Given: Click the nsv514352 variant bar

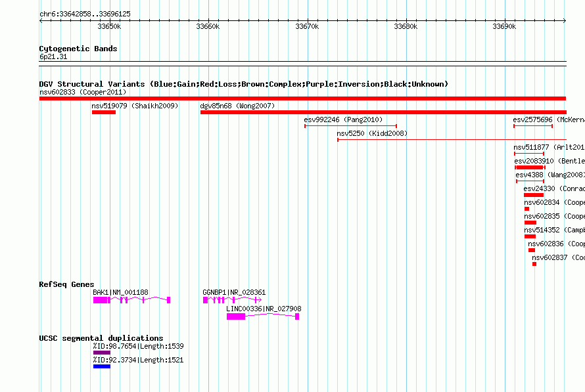Looking at the screenshot, I should [530, 236].
